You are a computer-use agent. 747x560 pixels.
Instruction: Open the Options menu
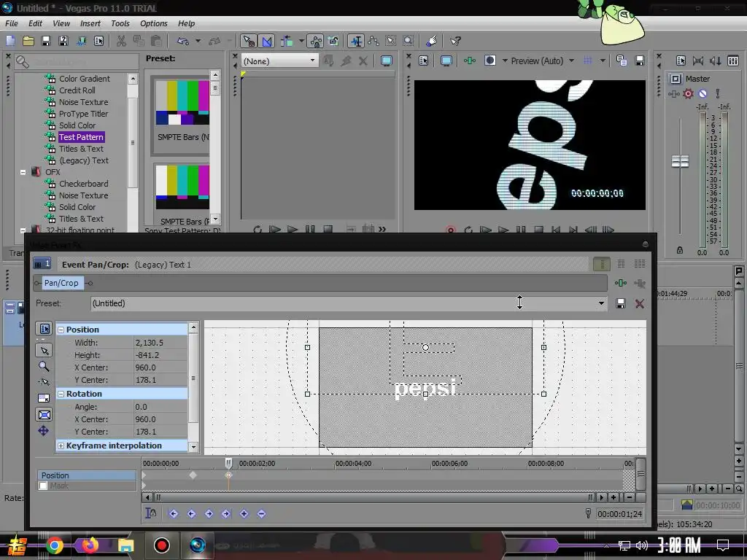[x=153, y=23]
